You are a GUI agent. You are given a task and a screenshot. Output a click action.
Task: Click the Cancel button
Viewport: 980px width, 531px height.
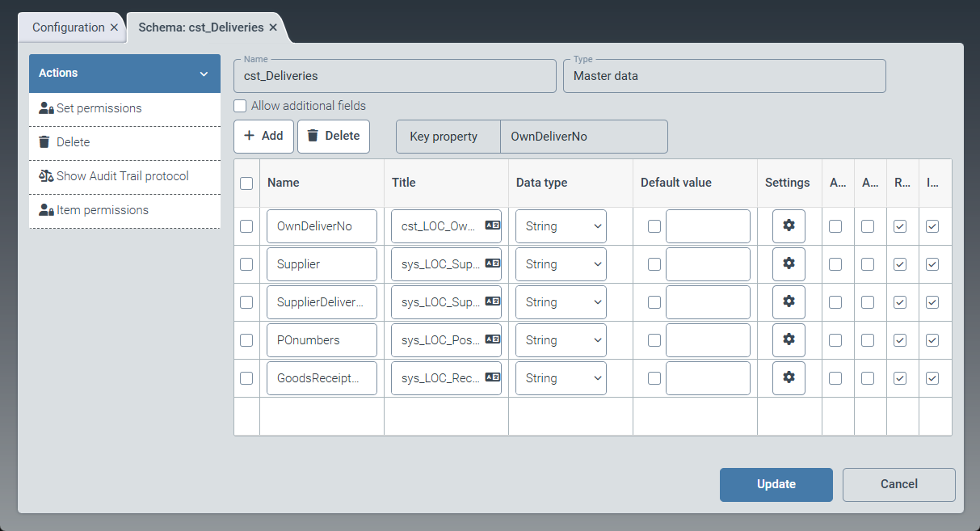[898, 484]
